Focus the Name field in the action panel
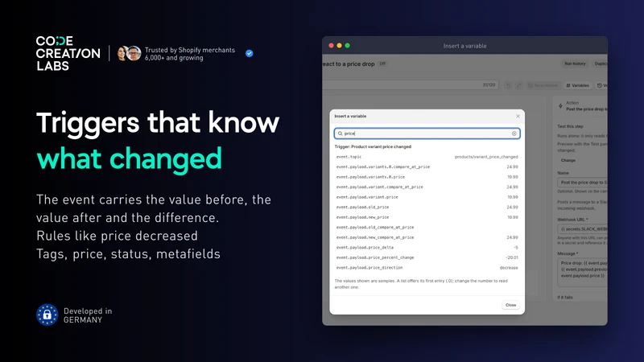 (x=582, y=183)
